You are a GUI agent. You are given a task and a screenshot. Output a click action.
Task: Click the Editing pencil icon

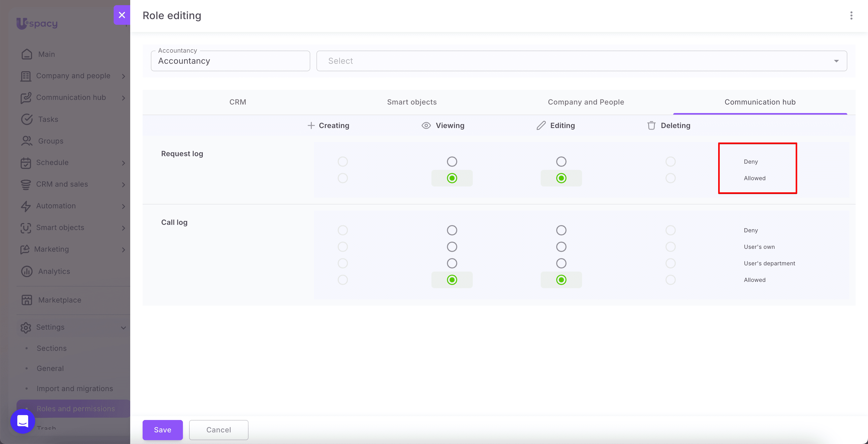[x=541, y=125]
